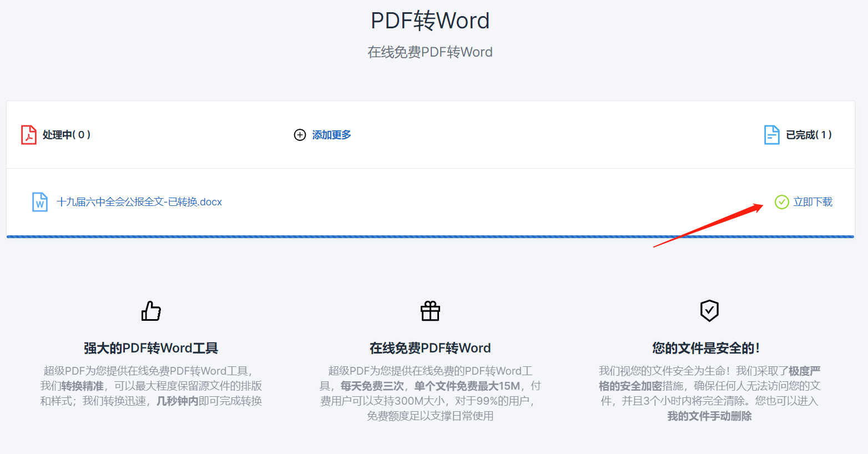Click 立即下载 to download the file
The image size is (868, 454).
[813, 202]
